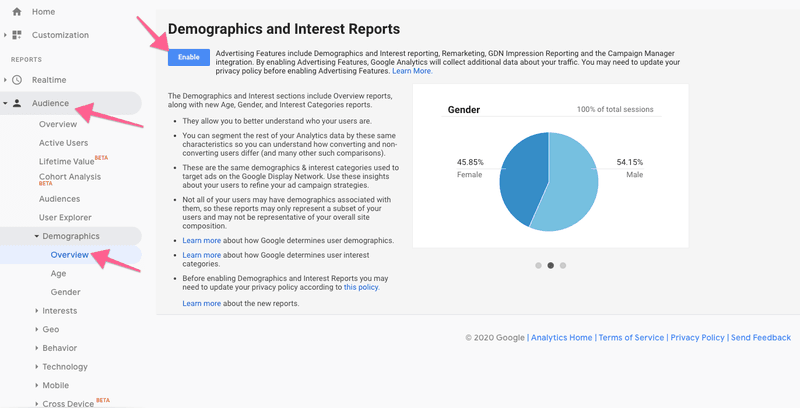
Task: Click the Send Feedback footer link
Action: (x=761, y=338)
